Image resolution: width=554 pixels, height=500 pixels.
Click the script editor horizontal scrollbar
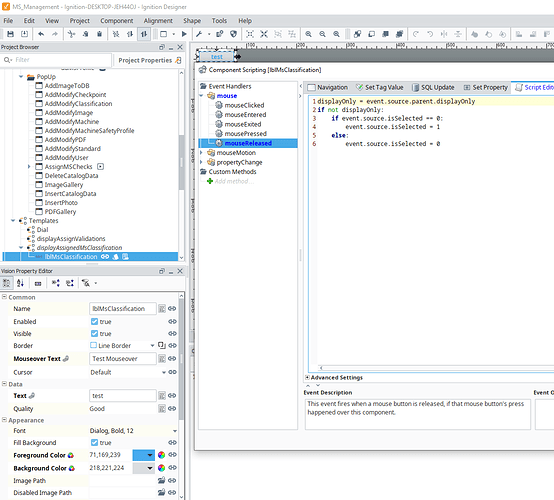436,368
